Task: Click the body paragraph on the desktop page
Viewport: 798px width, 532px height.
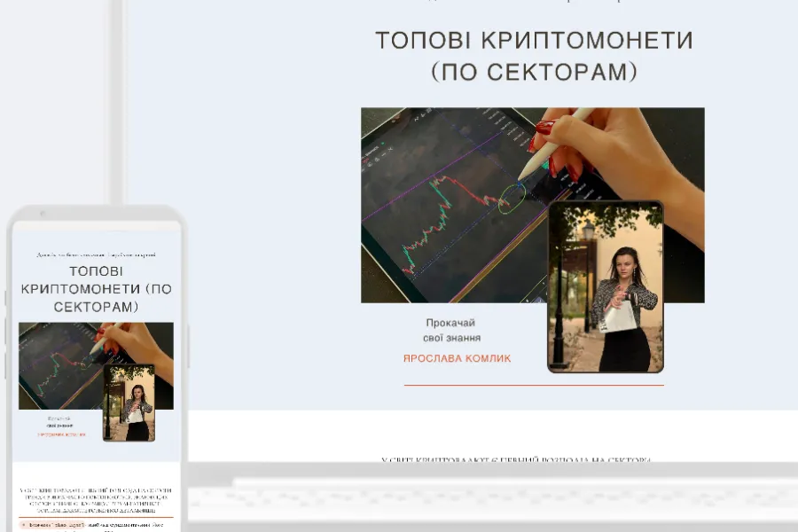Action: [516, 460]
